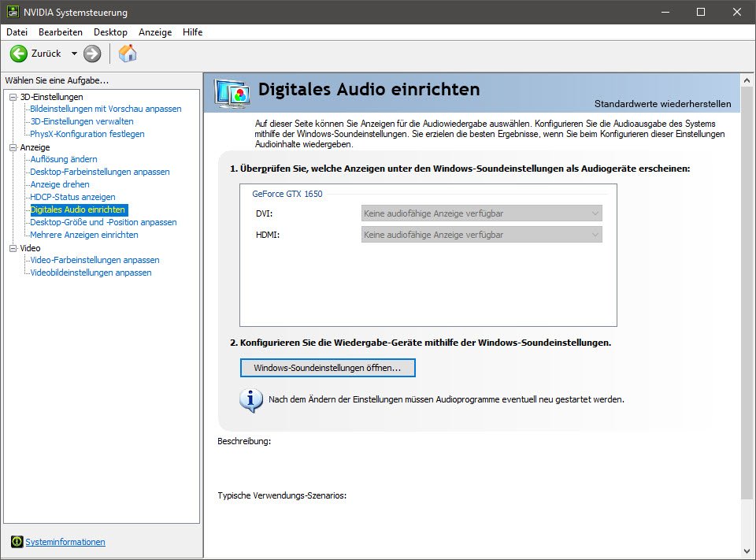The width and height of the screenshot is (756, 560).
Task: Click the vertical scrollbar thumb
Action: coord(747,293)
